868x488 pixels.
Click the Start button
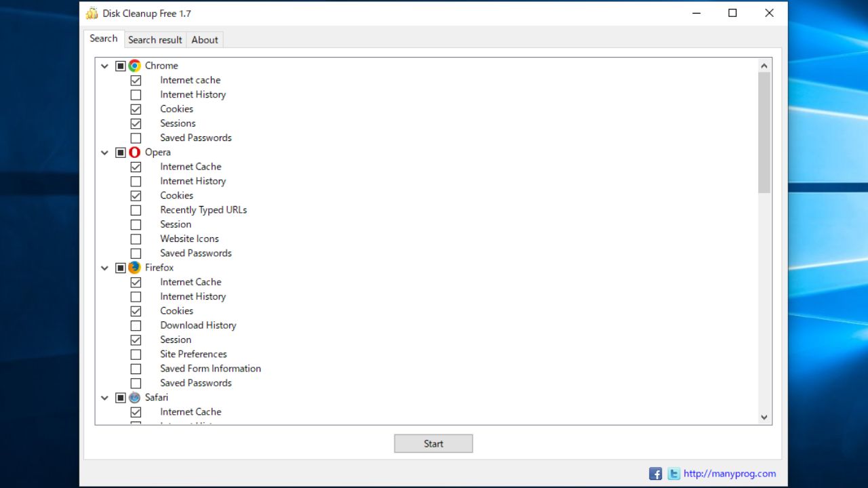pos(433,444)
